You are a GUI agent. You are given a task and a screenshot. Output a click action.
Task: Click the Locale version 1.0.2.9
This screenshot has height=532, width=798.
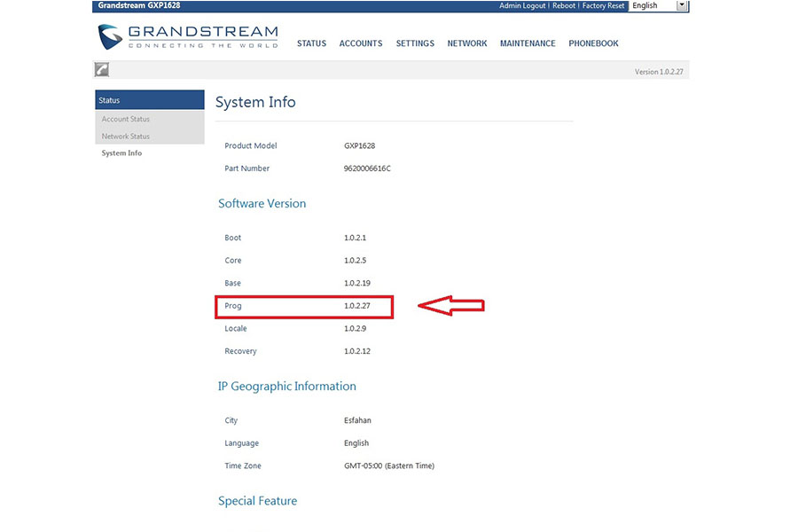[x=355, y=329]
